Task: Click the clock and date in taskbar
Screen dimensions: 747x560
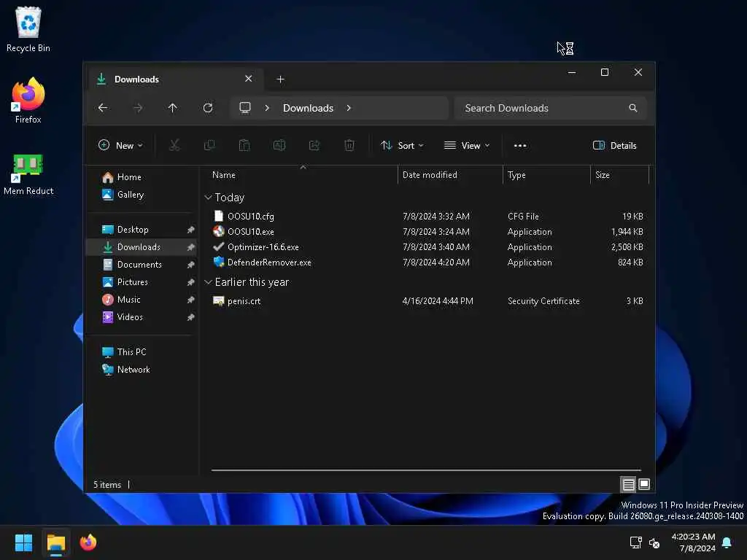Action: tap(693, 542)
